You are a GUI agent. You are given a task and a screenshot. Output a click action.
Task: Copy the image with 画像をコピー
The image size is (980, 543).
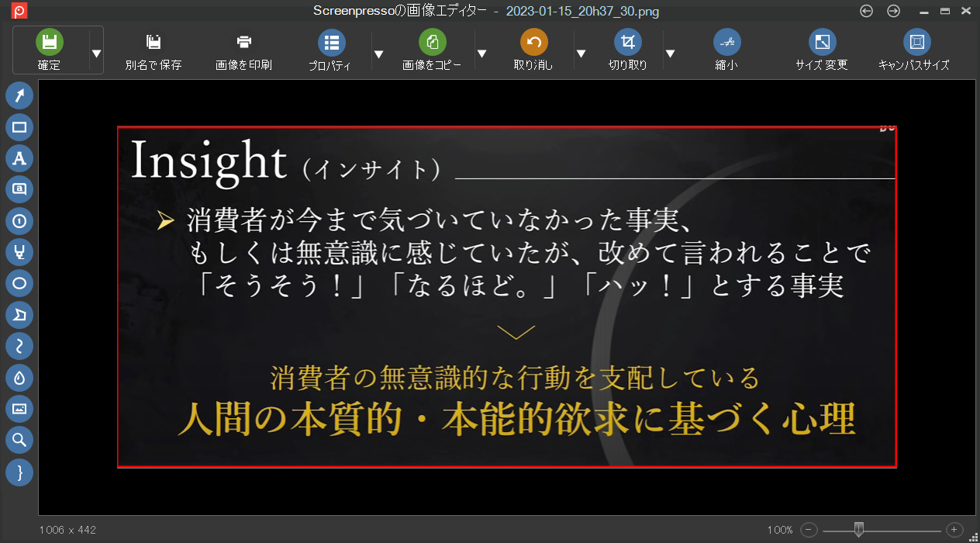click(x=432, y=50)
